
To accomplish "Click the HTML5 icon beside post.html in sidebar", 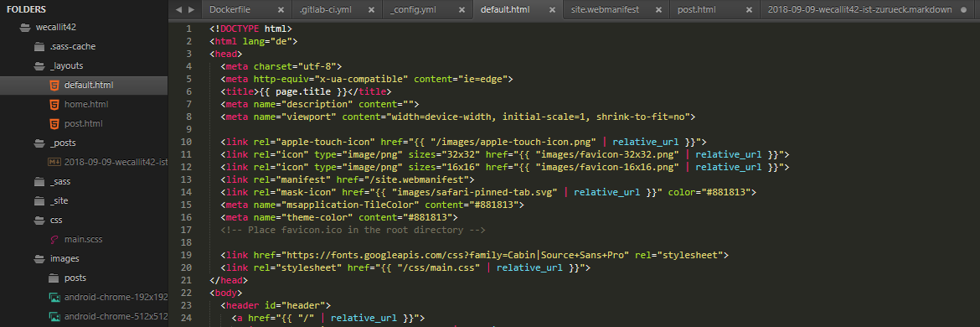I will click(54, 123).
